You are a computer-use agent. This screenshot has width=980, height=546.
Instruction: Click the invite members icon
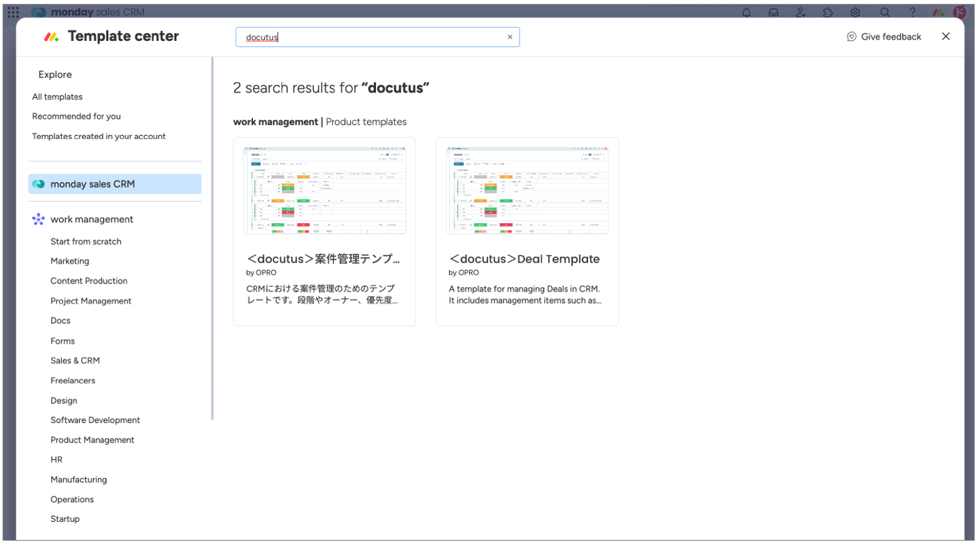801,12
